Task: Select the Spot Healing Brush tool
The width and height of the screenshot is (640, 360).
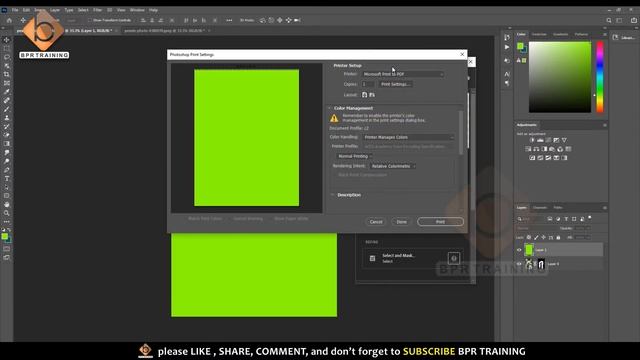Action: click(7, 100)
